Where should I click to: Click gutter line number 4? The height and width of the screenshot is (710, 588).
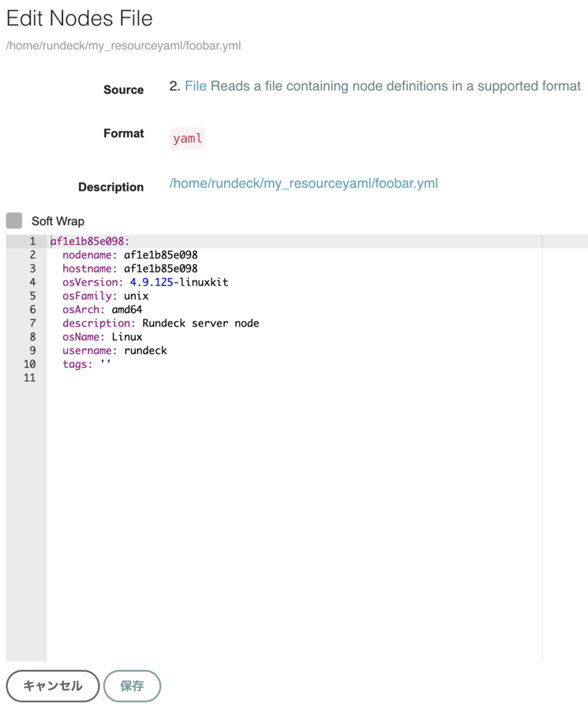(33, 282)
